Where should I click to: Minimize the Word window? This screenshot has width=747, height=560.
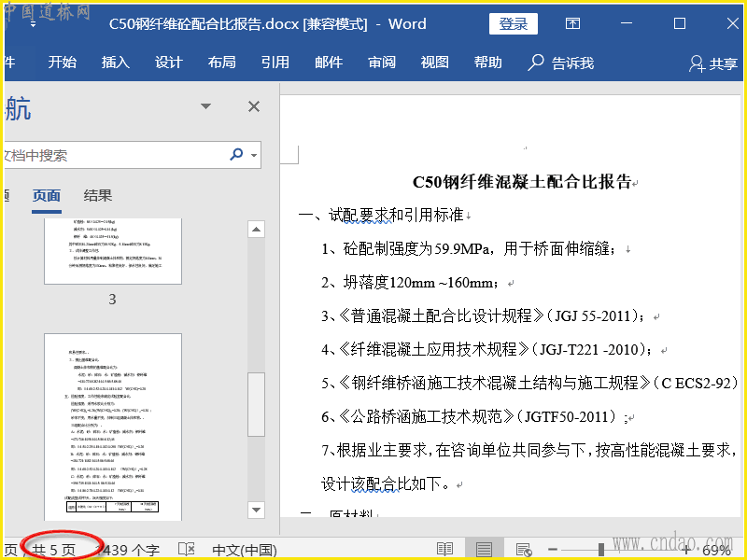tap(627, 23)
